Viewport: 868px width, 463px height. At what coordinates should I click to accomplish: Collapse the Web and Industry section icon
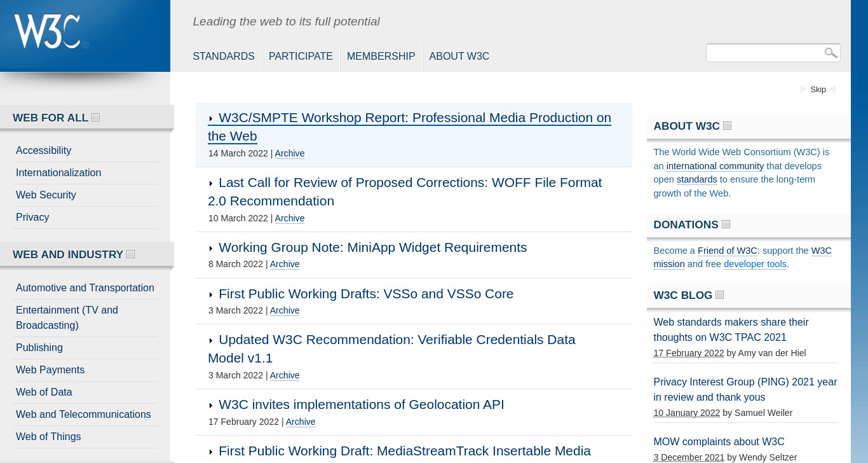(x=130, y=254)
